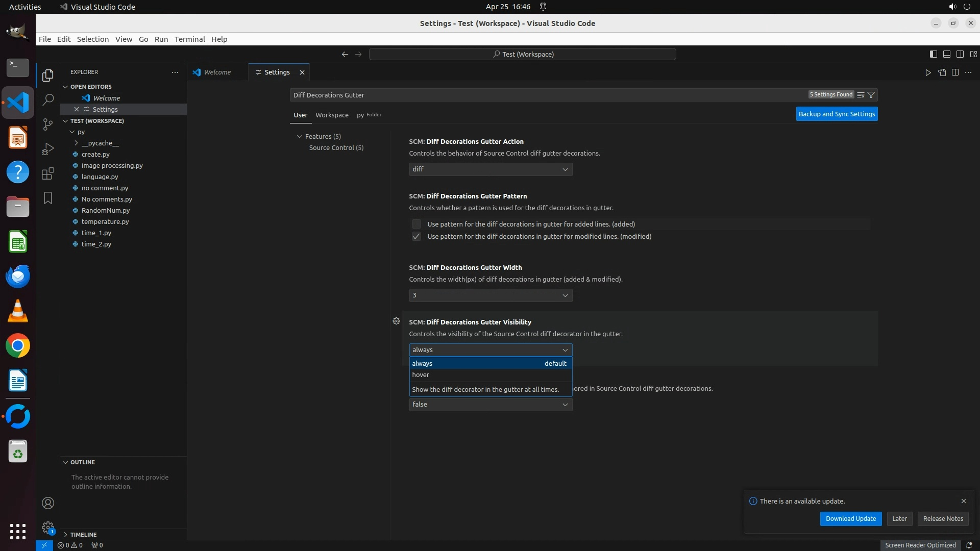Click the Manage gear icon in activity bar

[48, 527]
